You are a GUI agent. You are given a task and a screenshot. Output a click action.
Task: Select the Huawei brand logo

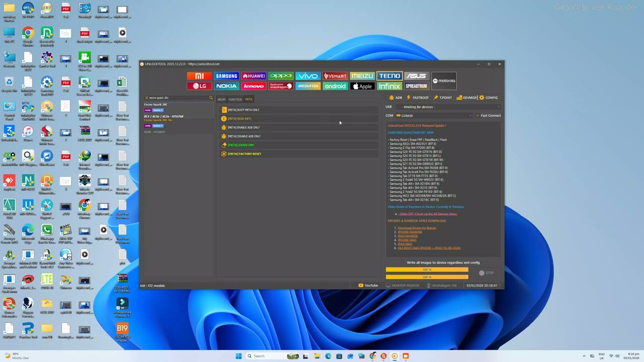[x=254, y=76]
